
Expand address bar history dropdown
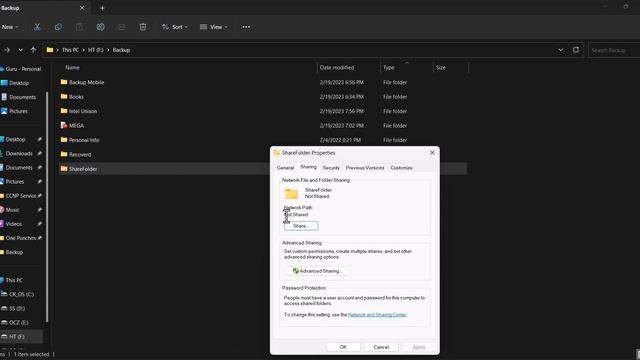[x=560, y=50]
